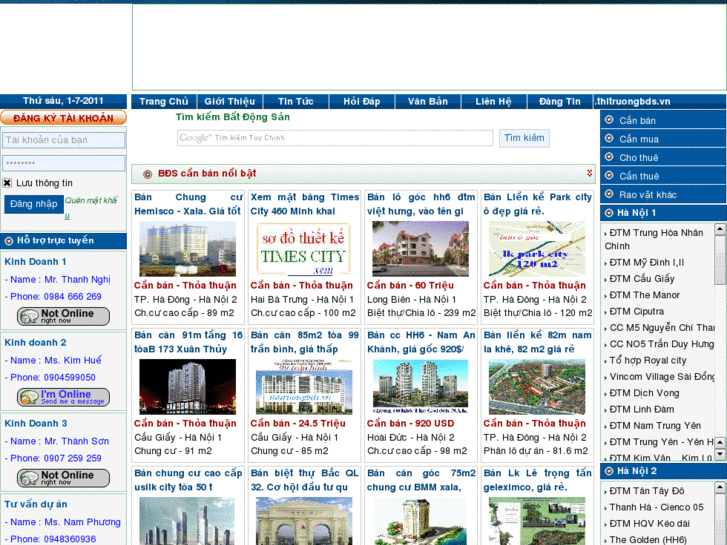Open the Vincom Village Sài Đồng link

click(662, 377)
